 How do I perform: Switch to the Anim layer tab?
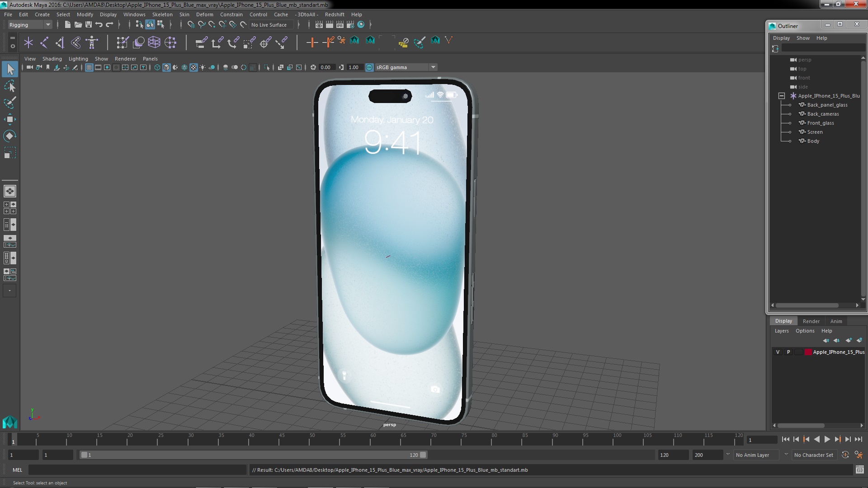[x=836, y=321]
